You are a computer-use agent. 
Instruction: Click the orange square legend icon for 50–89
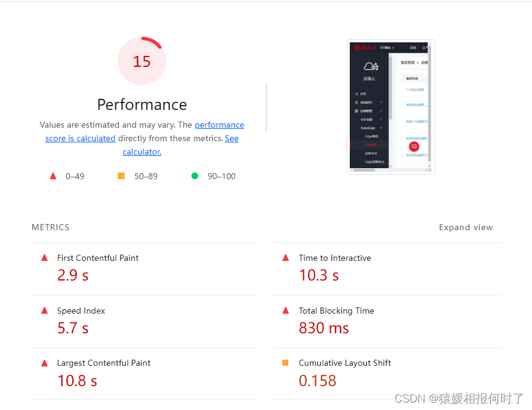click(121, 176)
